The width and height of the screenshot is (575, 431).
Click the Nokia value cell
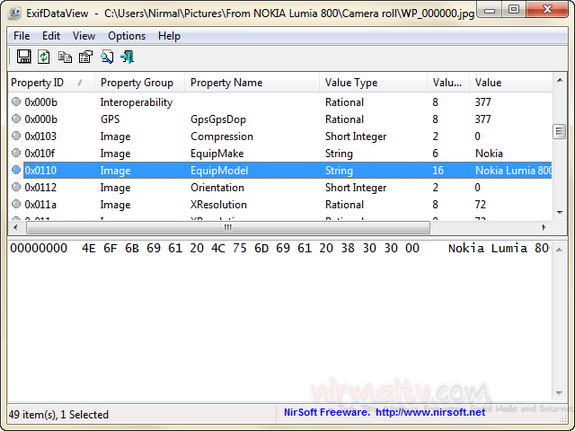(489, 153)
